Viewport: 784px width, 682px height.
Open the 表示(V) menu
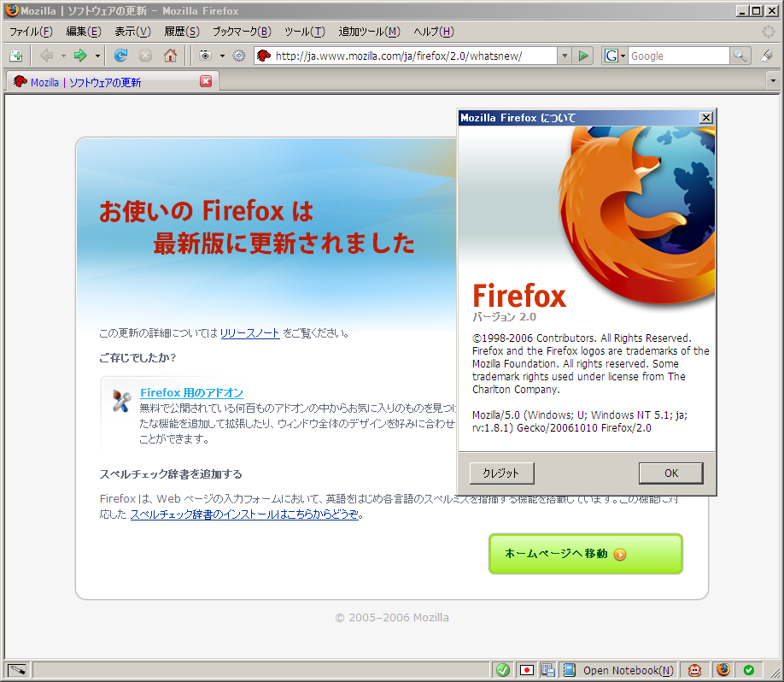[132, 32]
